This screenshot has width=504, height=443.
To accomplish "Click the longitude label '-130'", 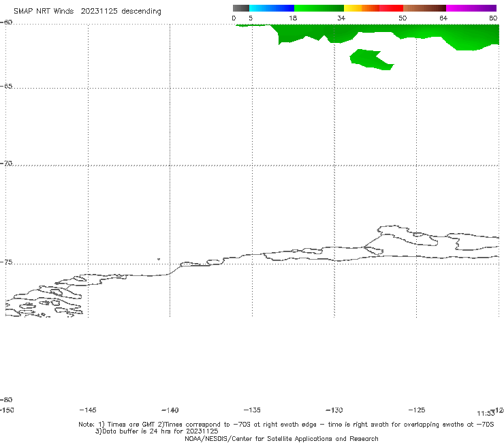I will [334, 410].
